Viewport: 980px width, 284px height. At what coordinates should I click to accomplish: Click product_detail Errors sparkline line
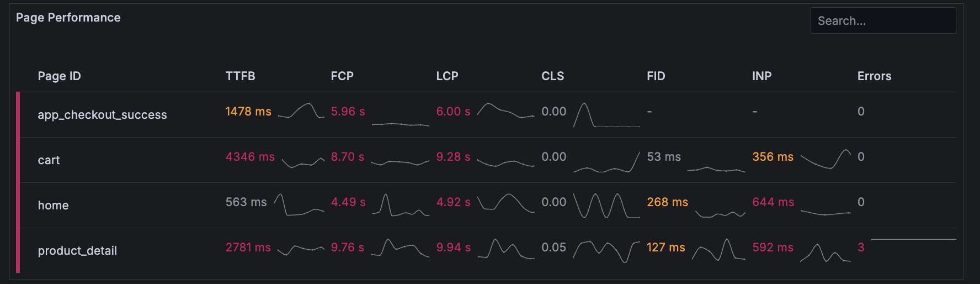pos(913,240)
